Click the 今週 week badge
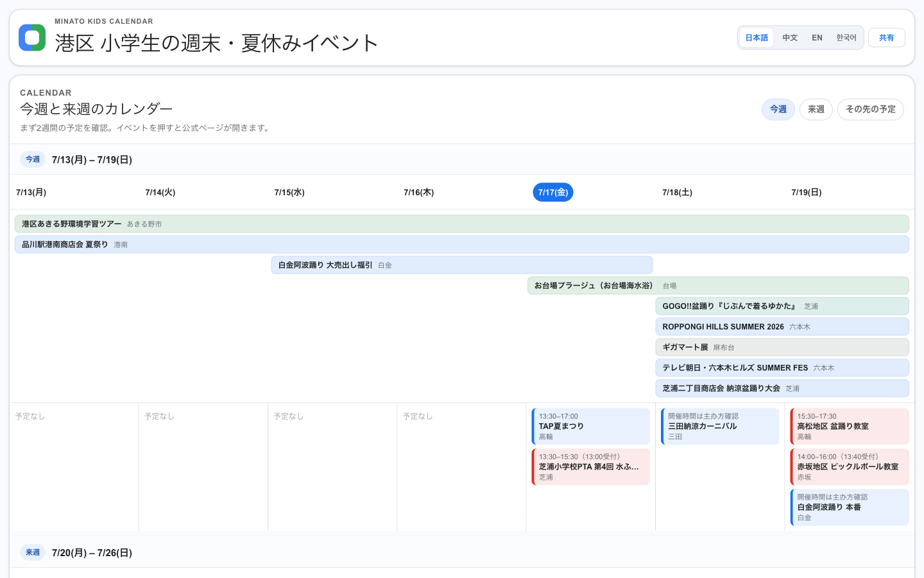The width and height of the screenshot is (924, 578). click(x=33, y=159)
